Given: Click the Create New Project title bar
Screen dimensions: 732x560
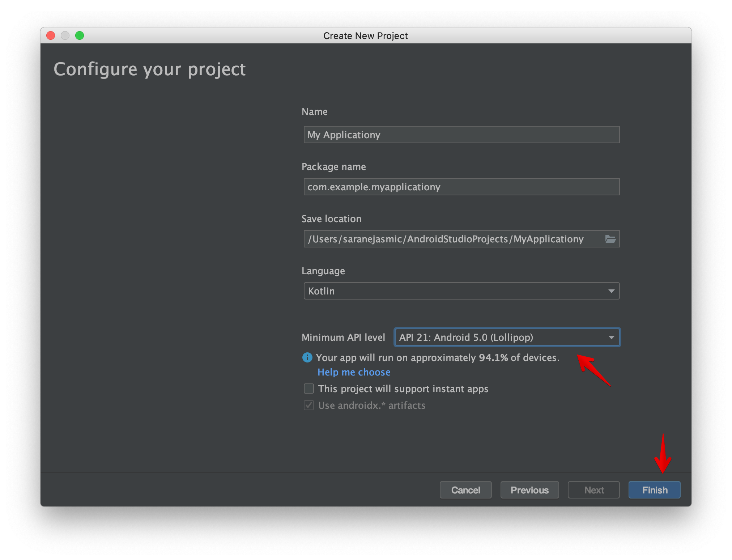Looking at the screenshot, I should click(x=365, y=35).
